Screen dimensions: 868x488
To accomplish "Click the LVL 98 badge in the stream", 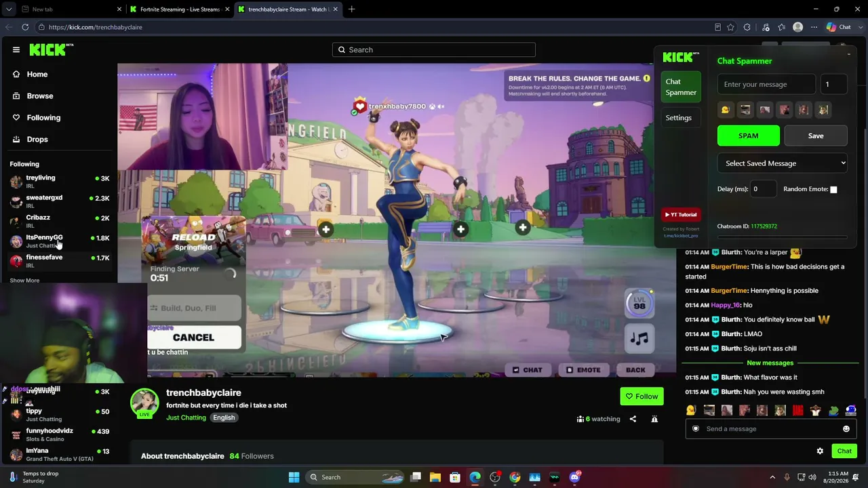I will (x=639, y=304).
